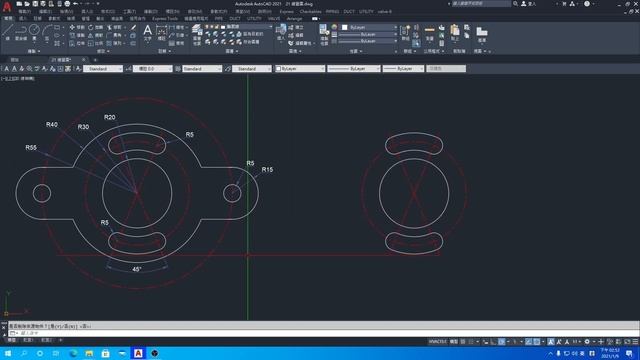Select the Line tool in the ribbon

point(8,32)
